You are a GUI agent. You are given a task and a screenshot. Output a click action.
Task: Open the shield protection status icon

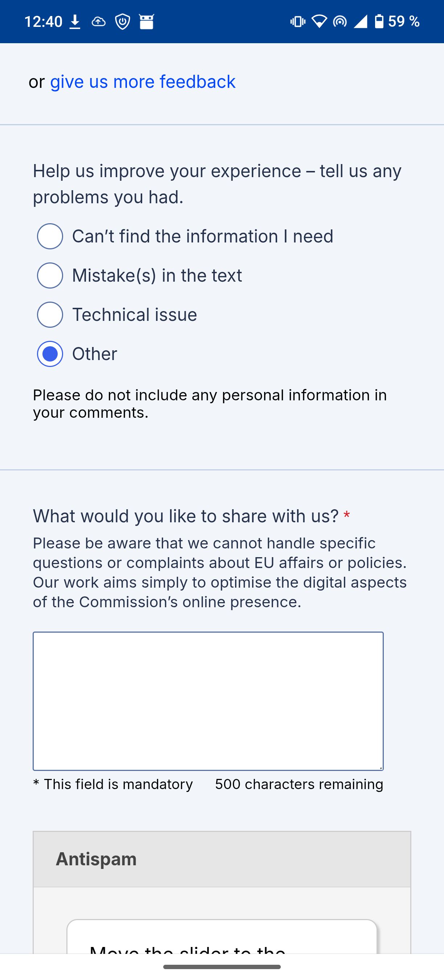[122, 21]
